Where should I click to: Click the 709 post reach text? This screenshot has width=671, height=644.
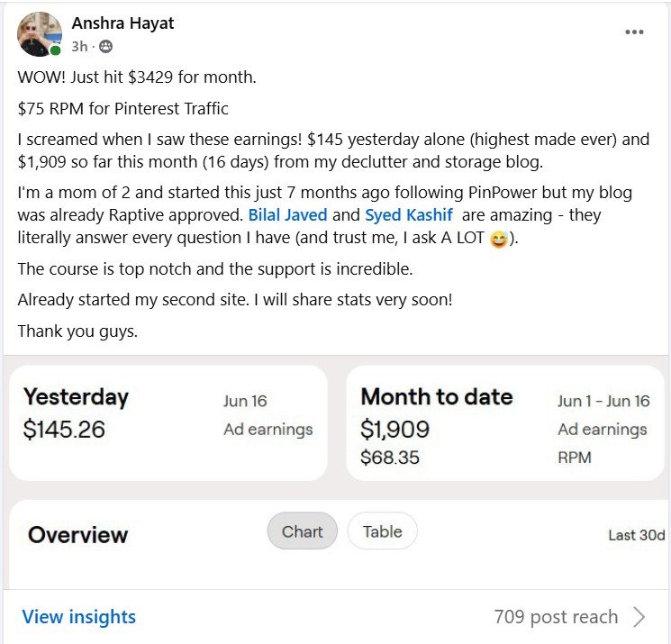click(556, 617)
